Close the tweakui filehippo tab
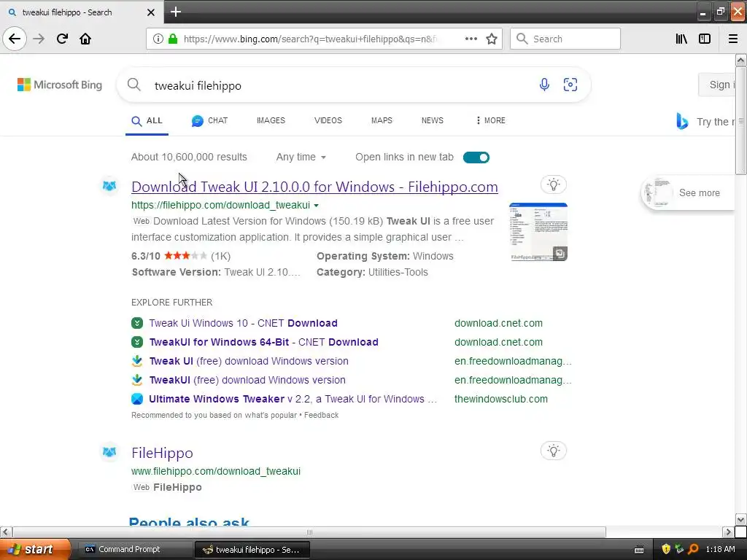 pyautogui.click(x=150, y=12)
